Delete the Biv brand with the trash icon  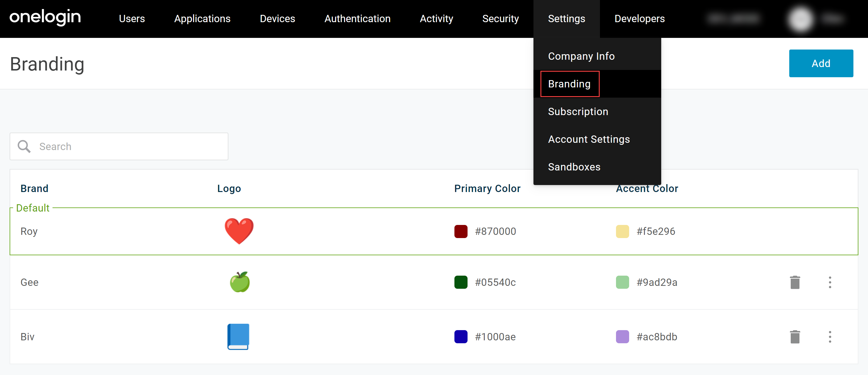coord(795,337)
